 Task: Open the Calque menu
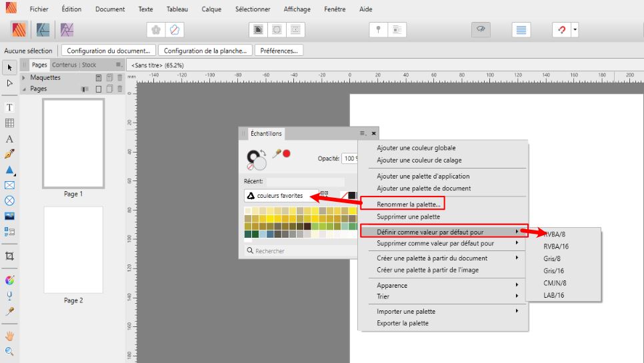point(211,9)
